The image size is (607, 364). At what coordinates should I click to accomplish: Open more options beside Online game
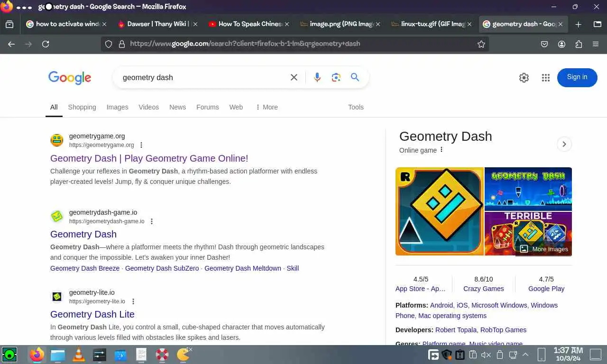[x=441, y=150]
